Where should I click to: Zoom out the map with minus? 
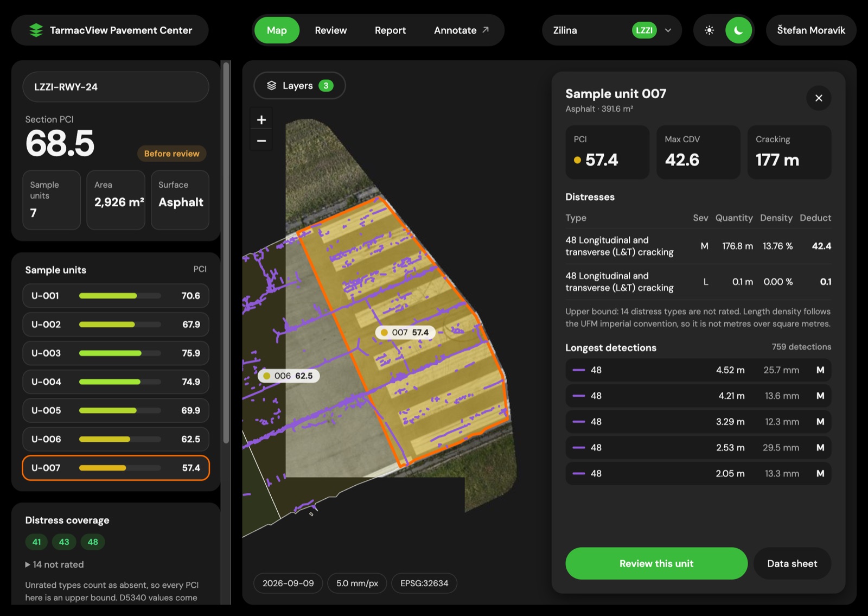coord(261,141)
